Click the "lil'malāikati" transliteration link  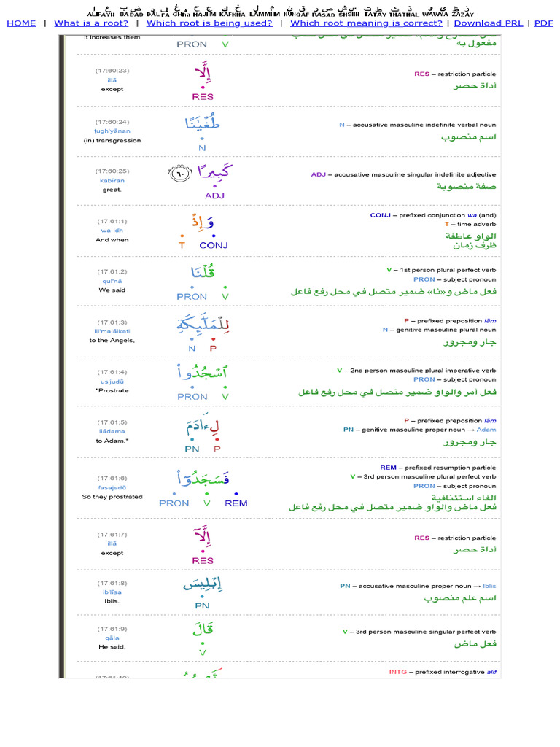pyautogui.click(x=112, y=331)
